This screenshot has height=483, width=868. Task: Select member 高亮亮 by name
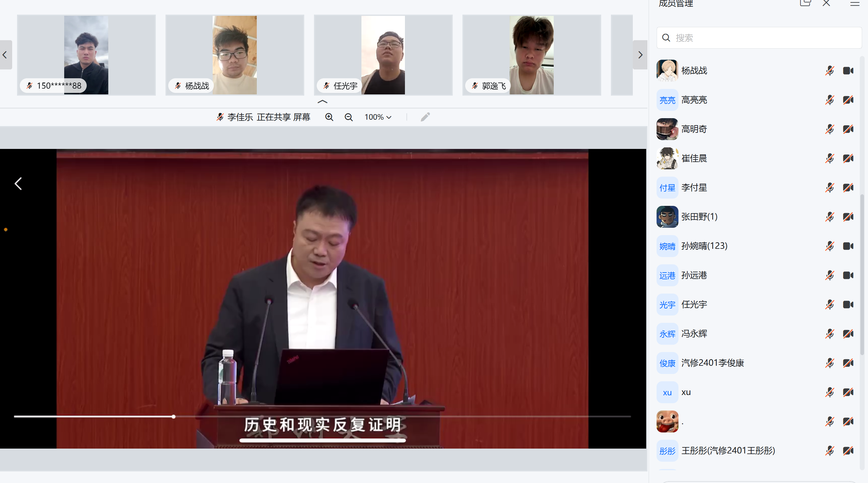(x=694, y=100)
